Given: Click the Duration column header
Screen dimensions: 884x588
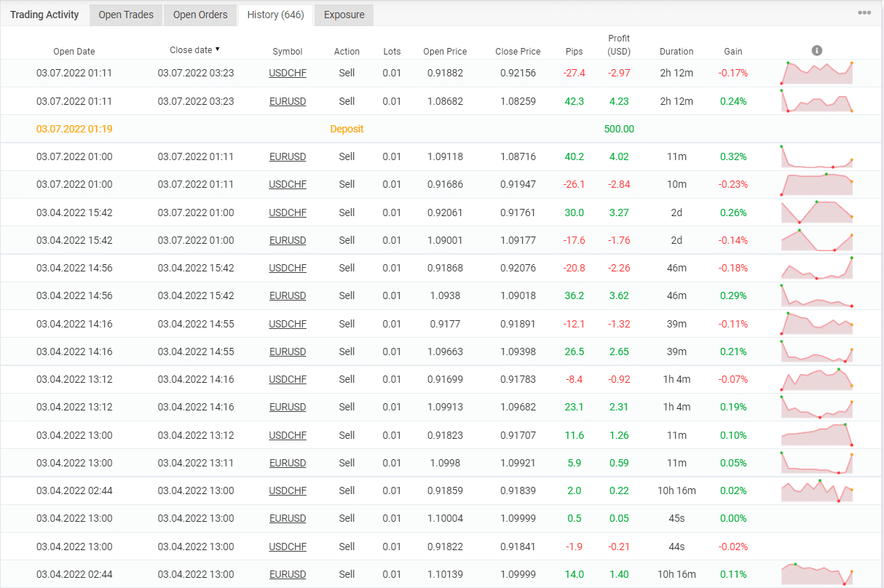Looking at the screenshot, I should click(x=676, y=51).
